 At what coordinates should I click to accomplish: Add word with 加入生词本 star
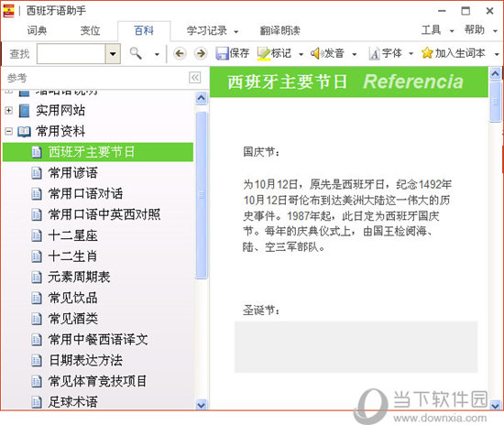point(453,53)
